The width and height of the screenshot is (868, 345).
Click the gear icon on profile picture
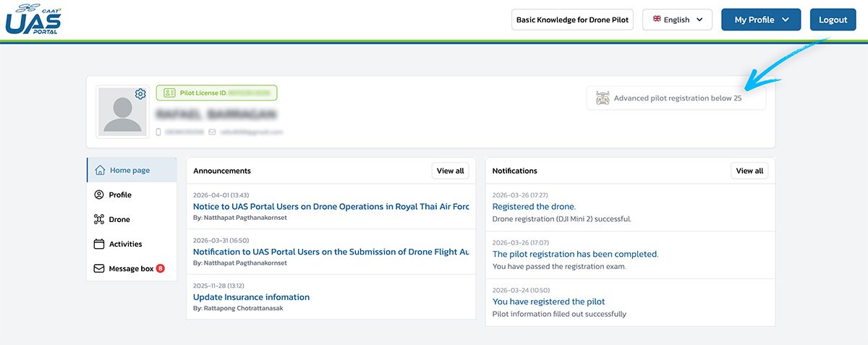click(x=140, y=94)
